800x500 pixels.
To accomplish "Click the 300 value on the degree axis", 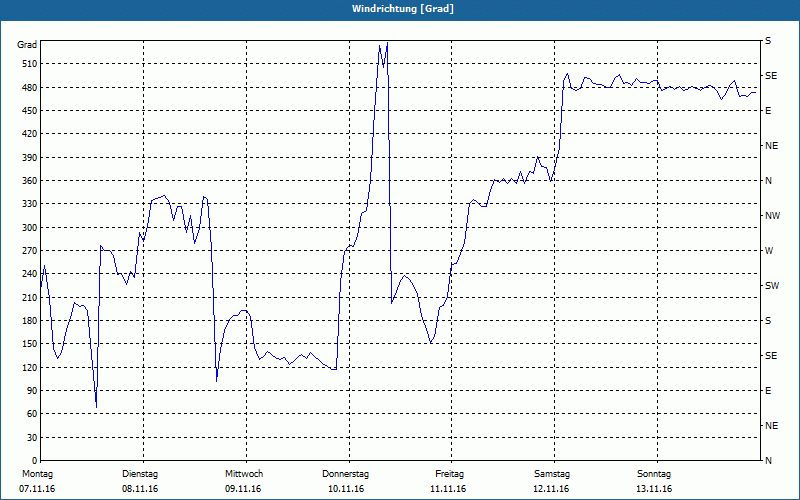I will [x=30, y=228].
